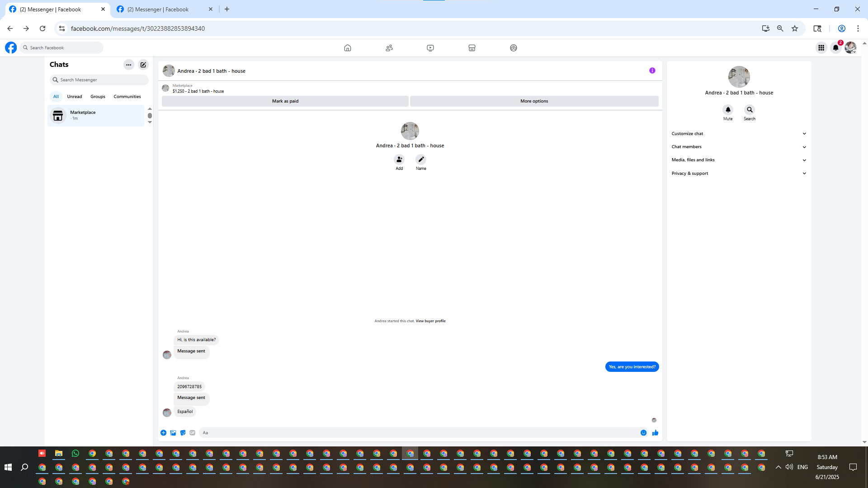Click the chat list scrollbar thumb
The image size is (868, 488).
(150, 116)
